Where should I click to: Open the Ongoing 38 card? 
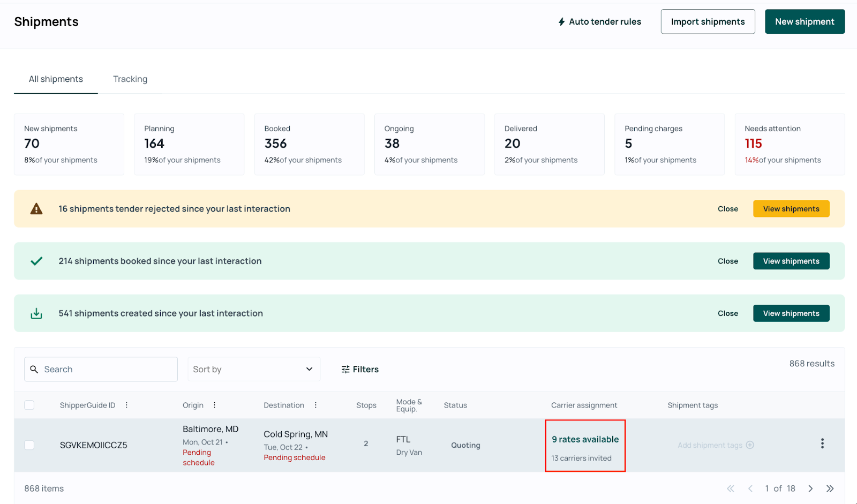[430, 144]
